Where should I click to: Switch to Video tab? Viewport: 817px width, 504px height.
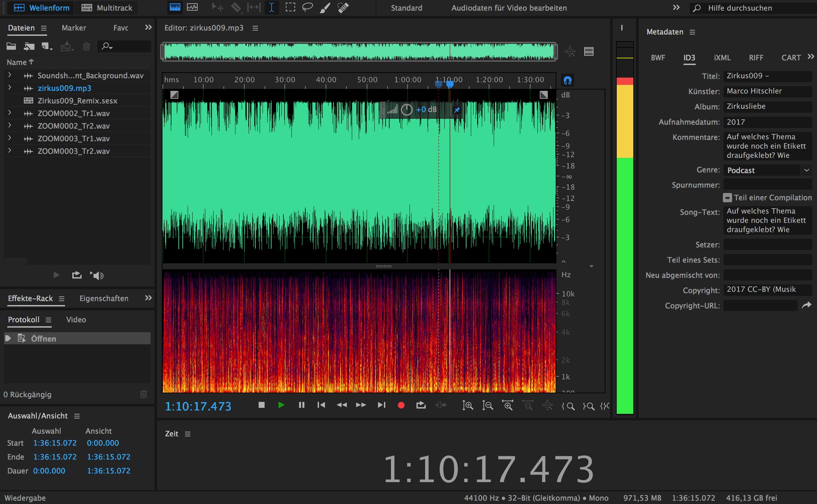76,320
